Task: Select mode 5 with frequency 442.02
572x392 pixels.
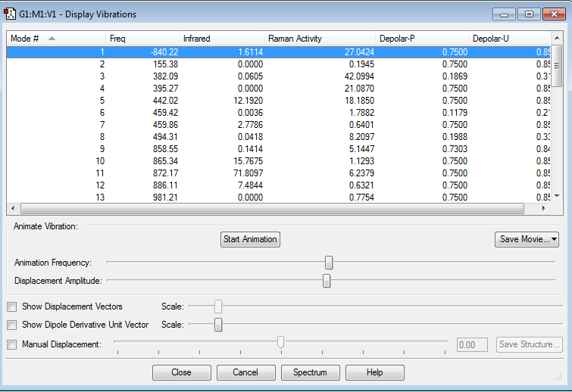Action: [x=278, y=101]
